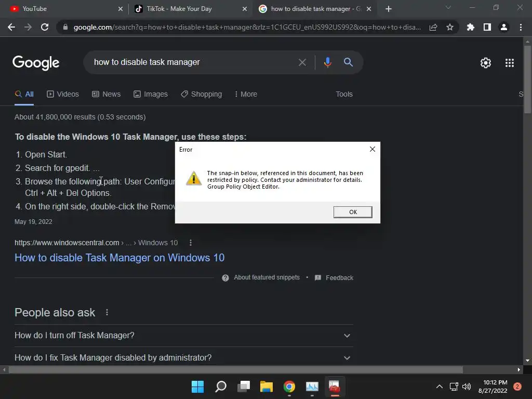Image resolution: width=532 pixels, height=399 pixels.
Task: Open How to disable Task Manager link
Action: pos(119,258)
